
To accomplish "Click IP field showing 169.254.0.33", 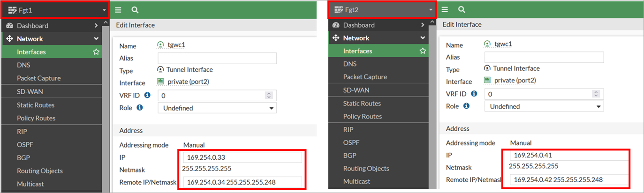I will click(242, 157).
